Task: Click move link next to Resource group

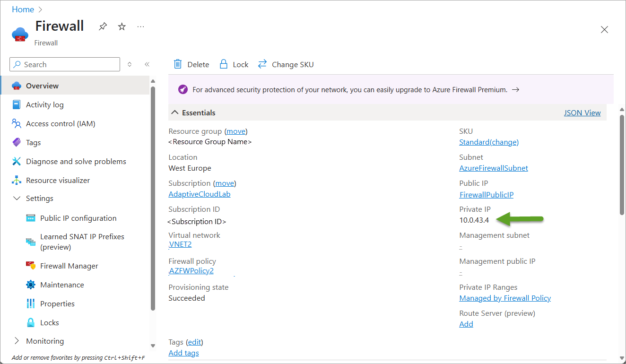Action: pyautogui.click(x=236, y=131)
